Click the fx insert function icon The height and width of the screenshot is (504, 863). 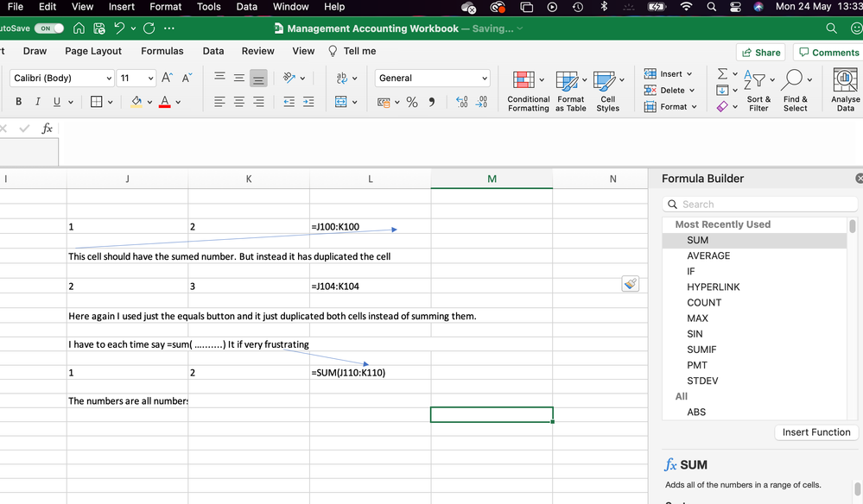point(47,129)
